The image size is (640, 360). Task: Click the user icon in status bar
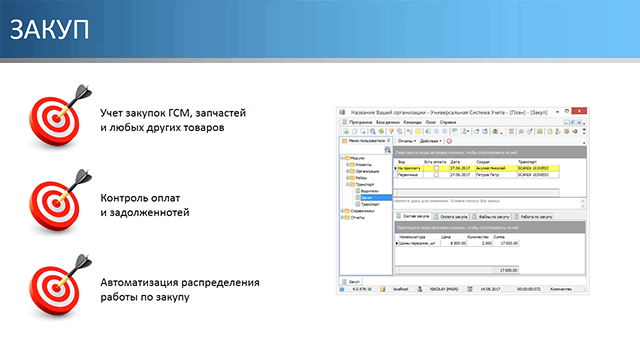click(420, 289)
